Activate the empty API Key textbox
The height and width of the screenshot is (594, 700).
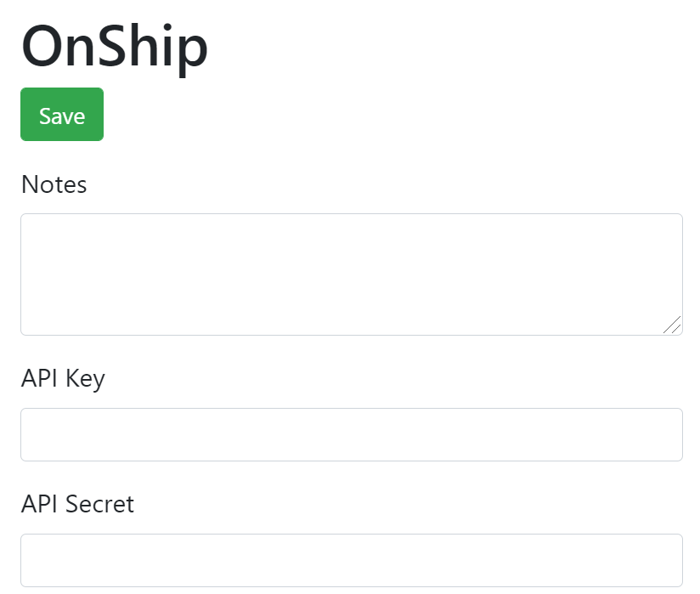click(x=352, y=434)
